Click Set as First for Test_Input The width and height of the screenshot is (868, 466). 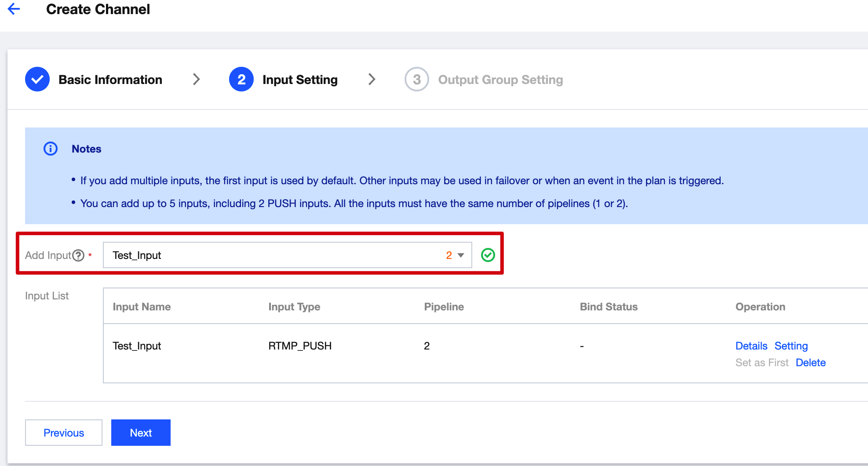(762, 363)
